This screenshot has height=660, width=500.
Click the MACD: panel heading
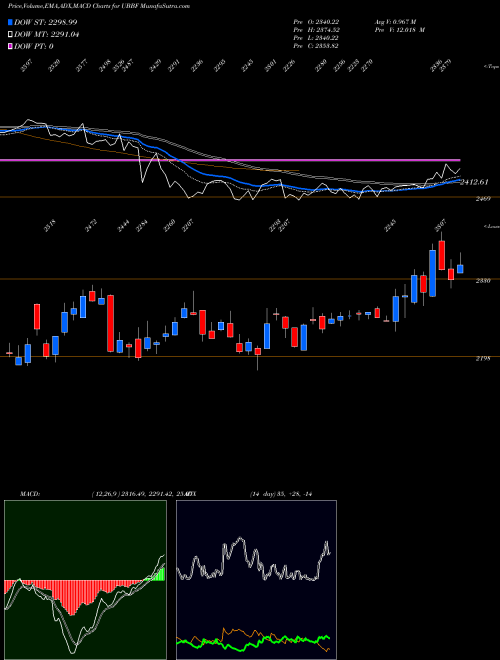[30, 494]
